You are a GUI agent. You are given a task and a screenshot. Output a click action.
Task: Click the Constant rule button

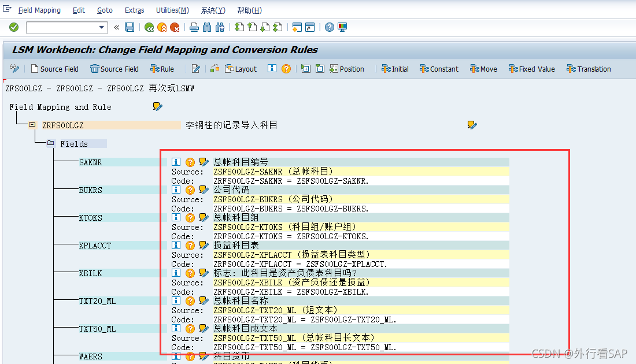[x=439, y=69]
